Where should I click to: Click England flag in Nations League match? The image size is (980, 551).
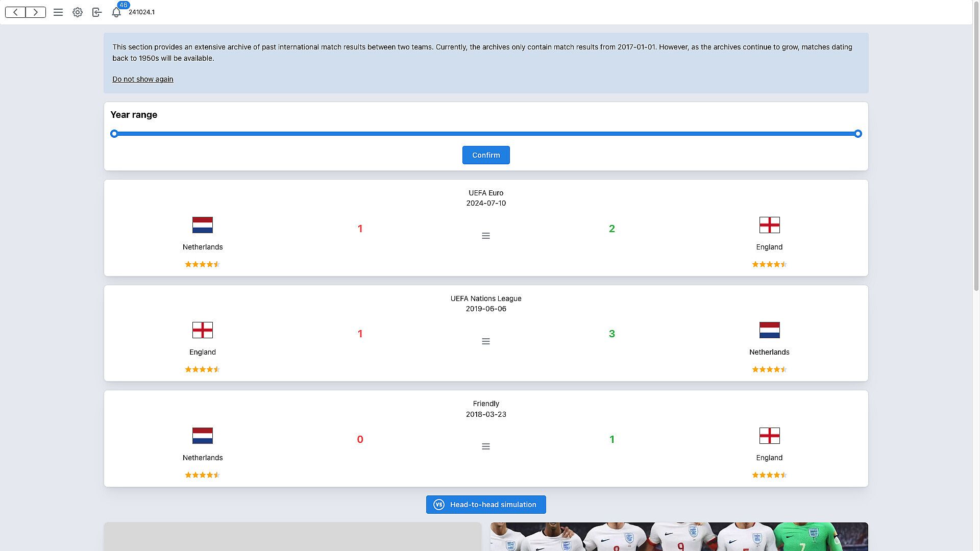203,330
